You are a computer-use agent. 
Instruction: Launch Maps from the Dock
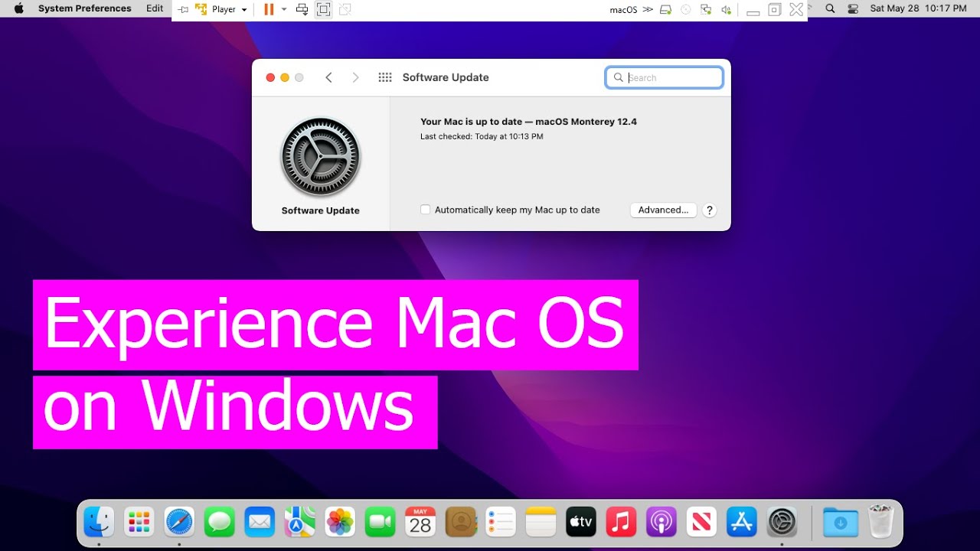coord(300,522)
